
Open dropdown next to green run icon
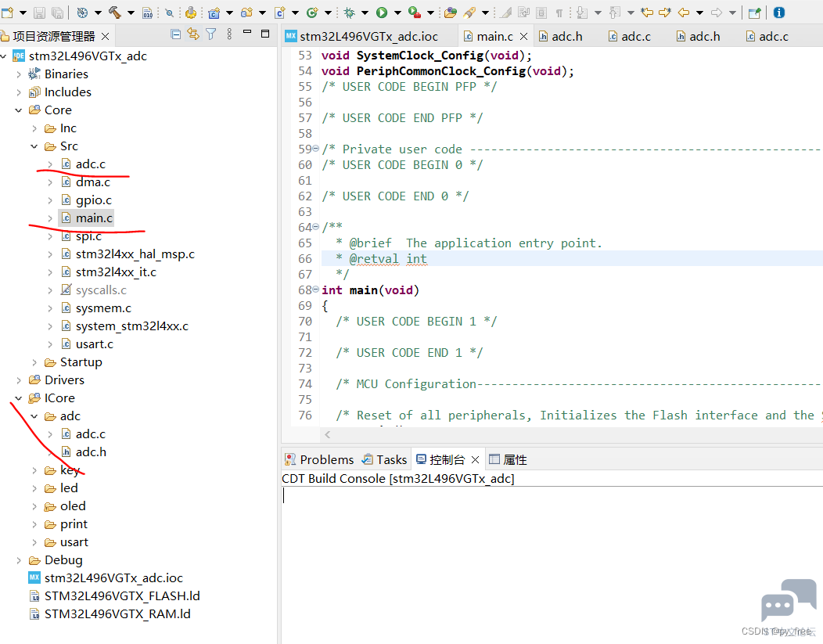pyautogui.click(x=397, y=12)
